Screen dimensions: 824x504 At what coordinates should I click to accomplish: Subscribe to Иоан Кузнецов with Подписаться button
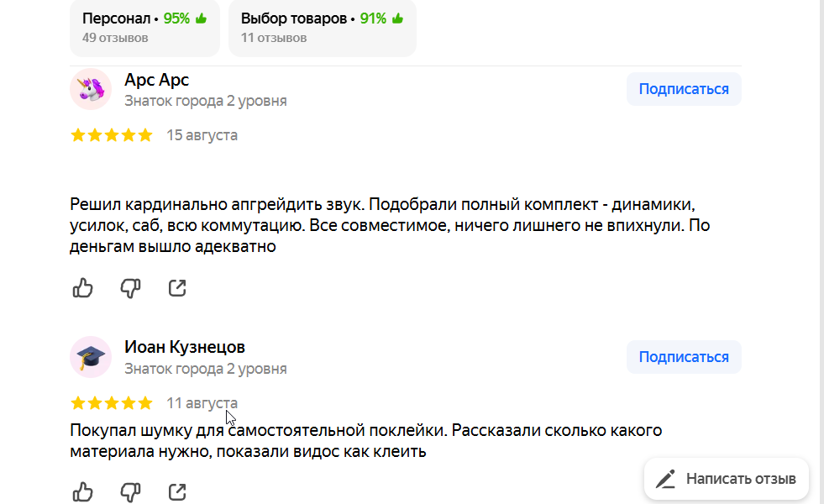684,357
